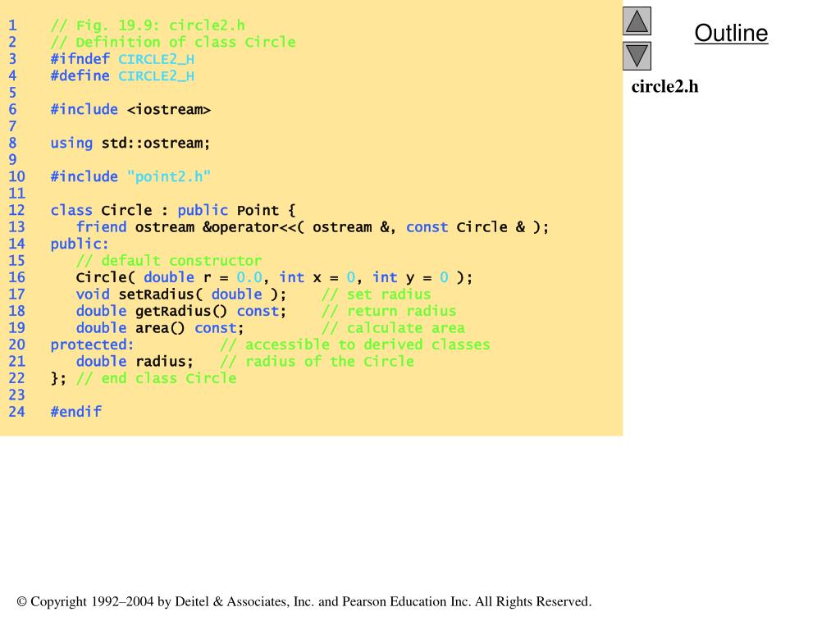Click the '// Fig. 19.9: circle2.h' comment line
The width and height of the screenshot is (840, 630).
[148, 25]
